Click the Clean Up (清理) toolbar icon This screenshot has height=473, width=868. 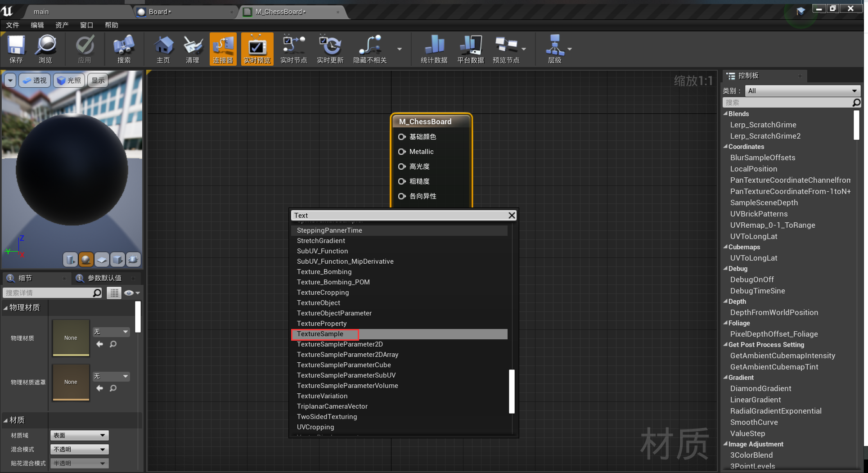193,49
